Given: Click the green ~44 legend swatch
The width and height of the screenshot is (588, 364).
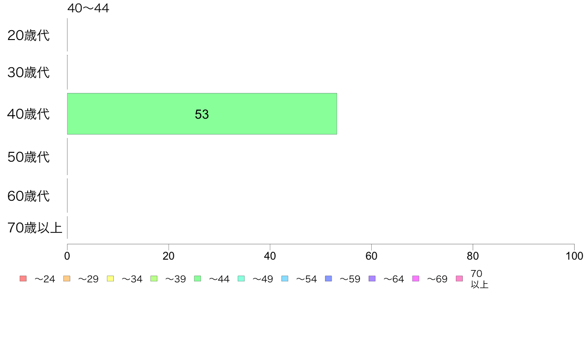Looking at the screenshot, I should [x=197, y=278].
